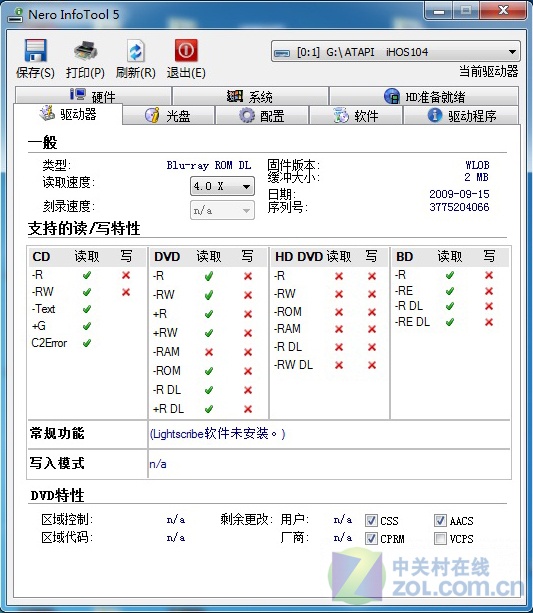
Task: Click the BD column header
Action: (x=404, y=256)
